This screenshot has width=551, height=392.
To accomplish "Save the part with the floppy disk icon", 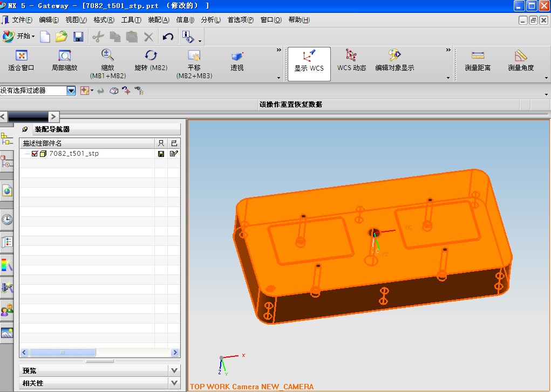I will tap(78, 37).
